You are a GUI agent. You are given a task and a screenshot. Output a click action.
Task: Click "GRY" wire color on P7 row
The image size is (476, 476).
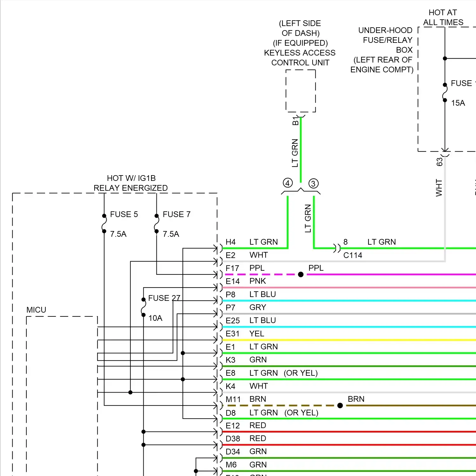pos(257,307)
